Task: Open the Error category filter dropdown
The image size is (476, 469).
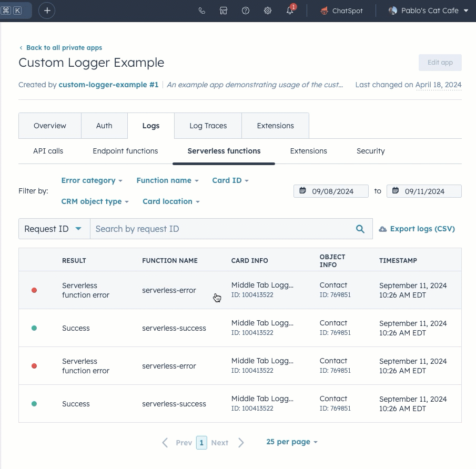Action: [x=92, y=180]
